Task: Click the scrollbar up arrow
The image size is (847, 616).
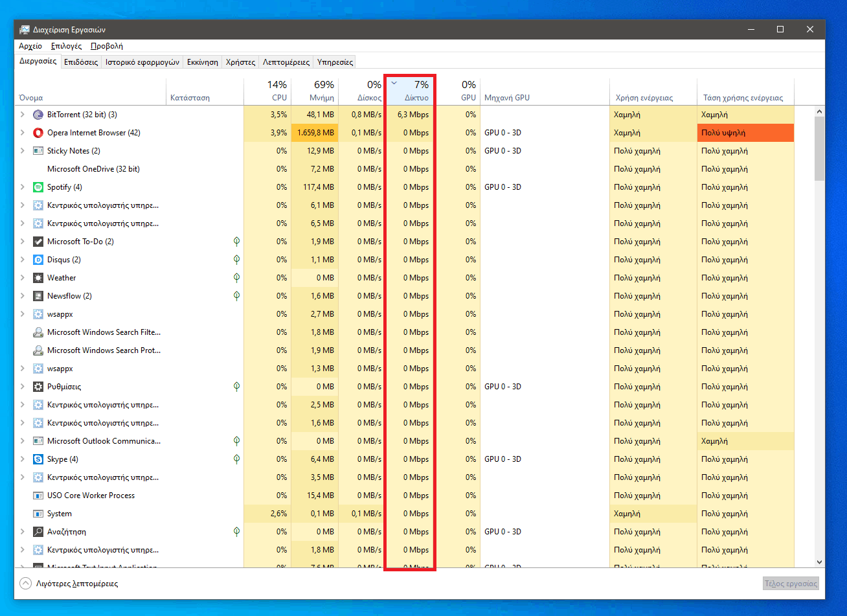Action: pos(819,111)
